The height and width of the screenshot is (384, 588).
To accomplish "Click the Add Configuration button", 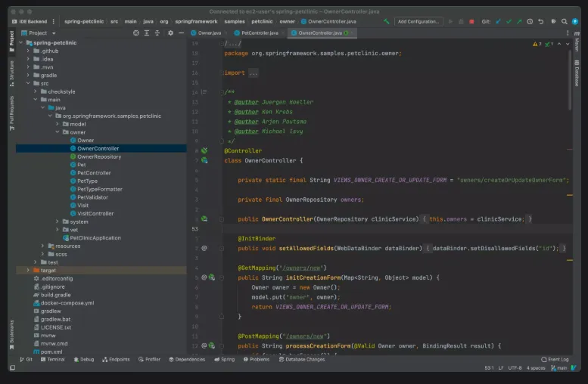I will [x=418, y=22].
